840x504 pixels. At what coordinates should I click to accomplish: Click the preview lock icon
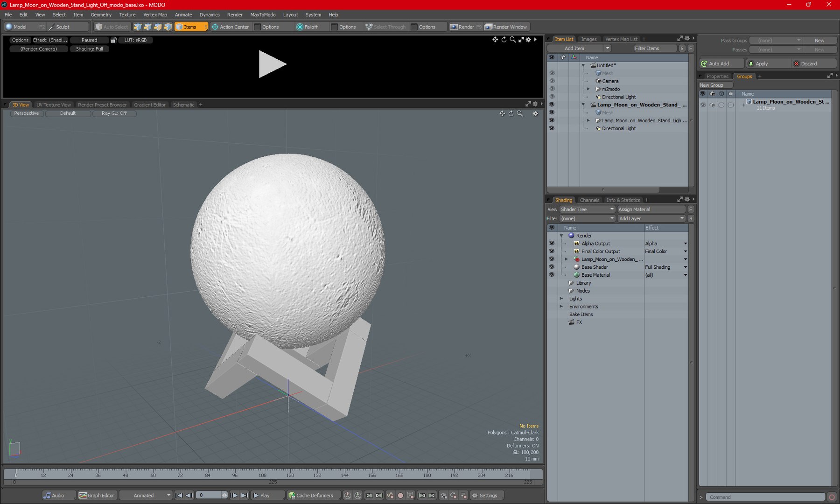tap(113, 40)
